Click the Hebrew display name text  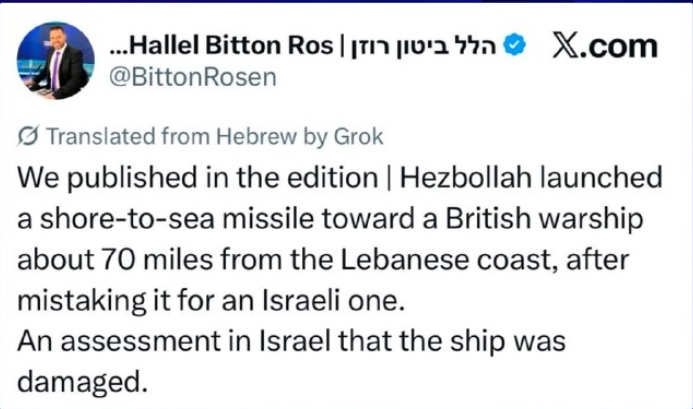[427, 46]
